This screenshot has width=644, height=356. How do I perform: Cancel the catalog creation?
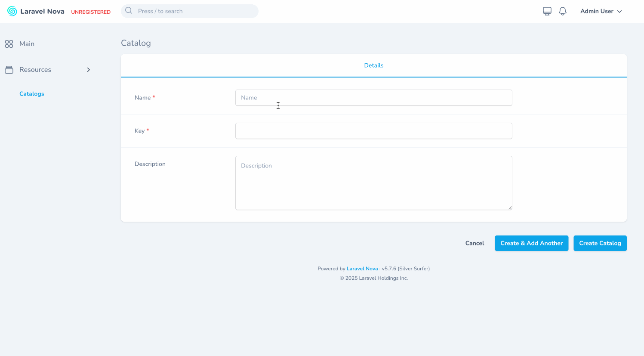tap(474, 243)
